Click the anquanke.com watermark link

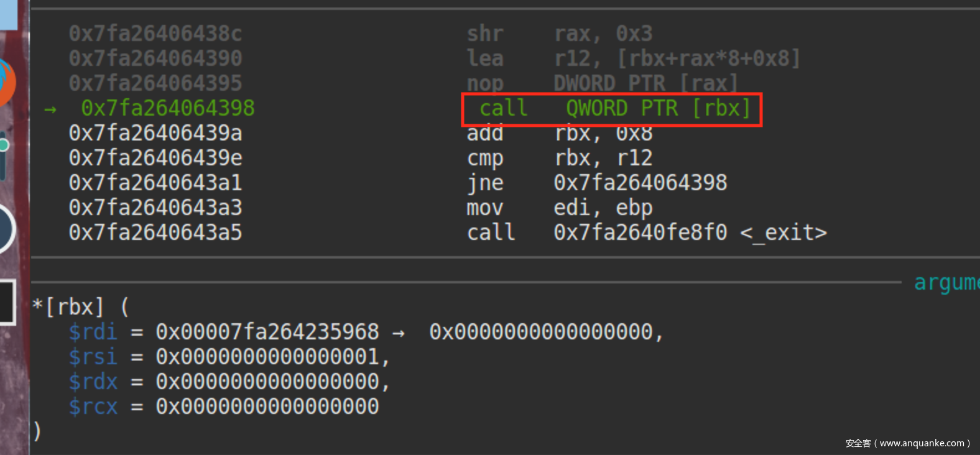[908, 443]
